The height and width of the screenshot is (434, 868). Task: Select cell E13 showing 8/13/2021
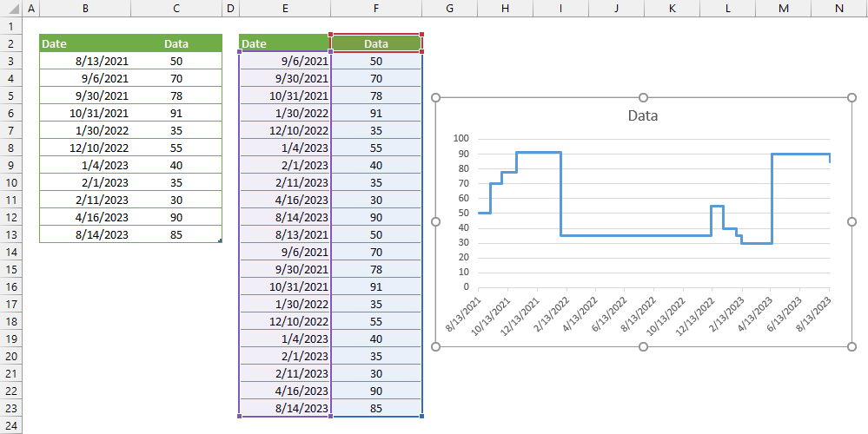(284, 234)
